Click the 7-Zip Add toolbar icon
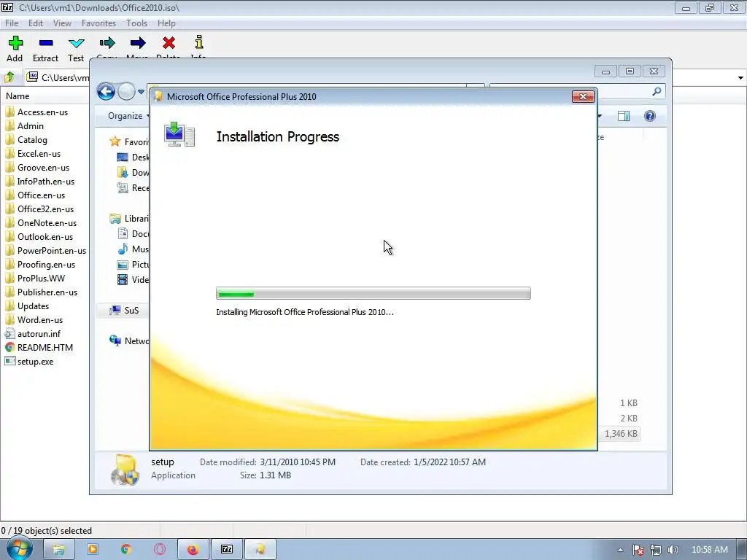Screen dimensions: 747x560 tap(15, 43)
